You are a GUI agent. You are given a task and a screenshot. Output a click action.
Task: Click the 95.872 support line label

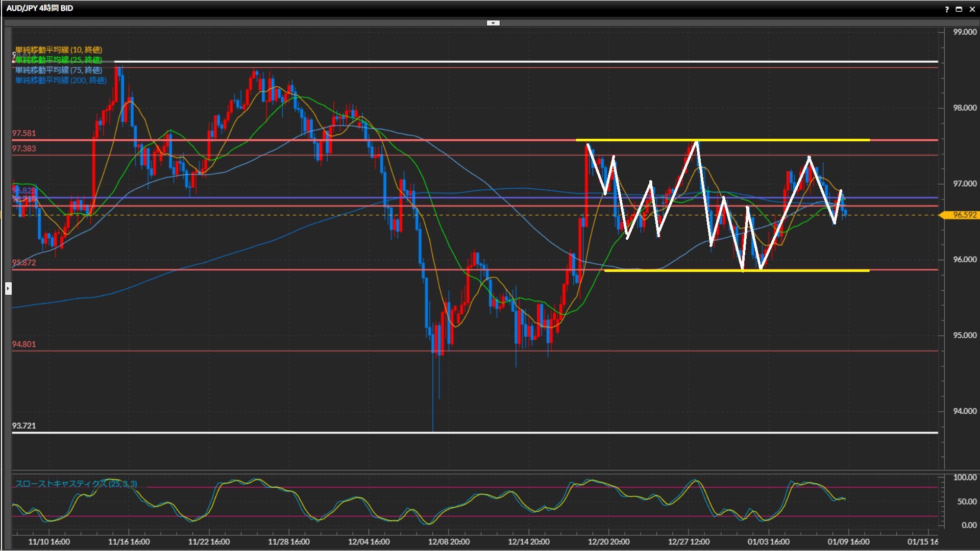[x=24, y=263]
